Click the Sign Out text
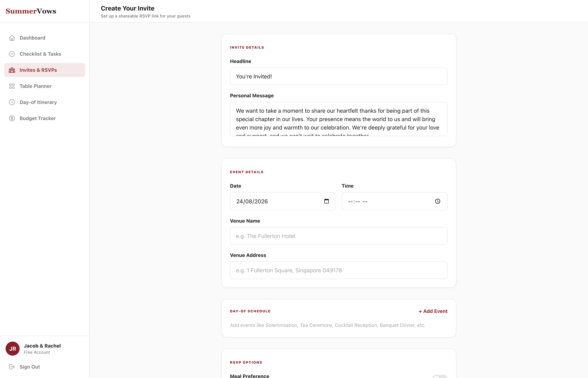588x378 pixels. coord(30,367)
